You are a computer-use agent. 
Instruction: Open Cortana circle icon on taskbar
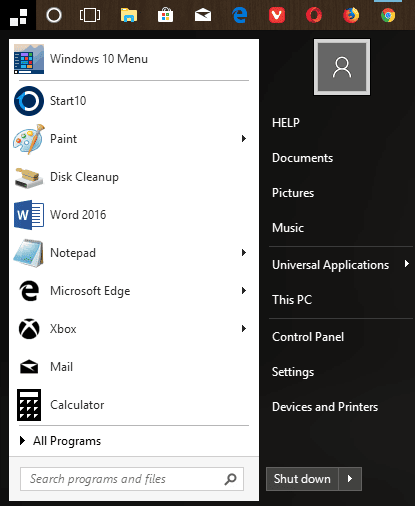pyautogui.click(x=54, y=15)
